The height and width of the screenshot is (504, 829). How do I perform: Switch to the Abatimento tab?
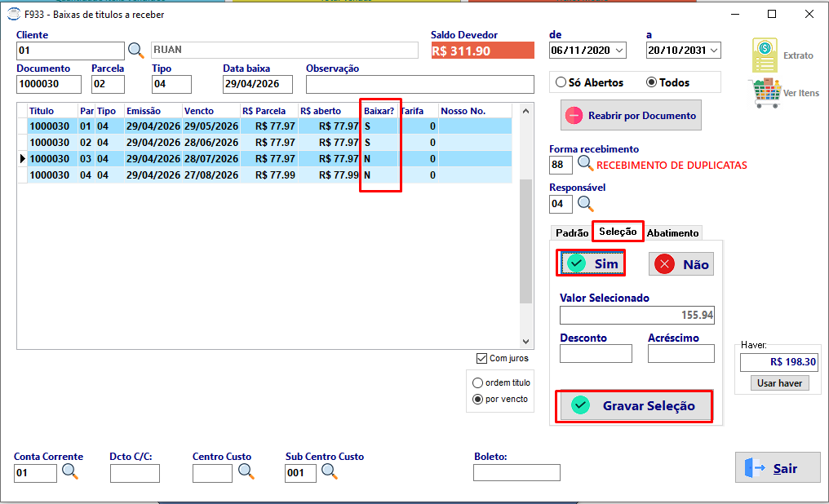672,233
